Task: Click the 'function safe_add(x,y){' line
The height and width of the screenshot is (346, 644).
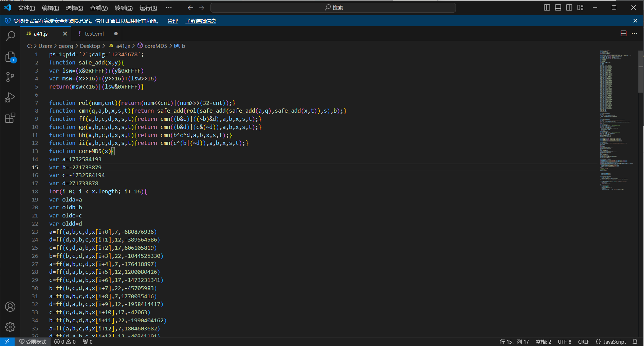Action: 87,63
